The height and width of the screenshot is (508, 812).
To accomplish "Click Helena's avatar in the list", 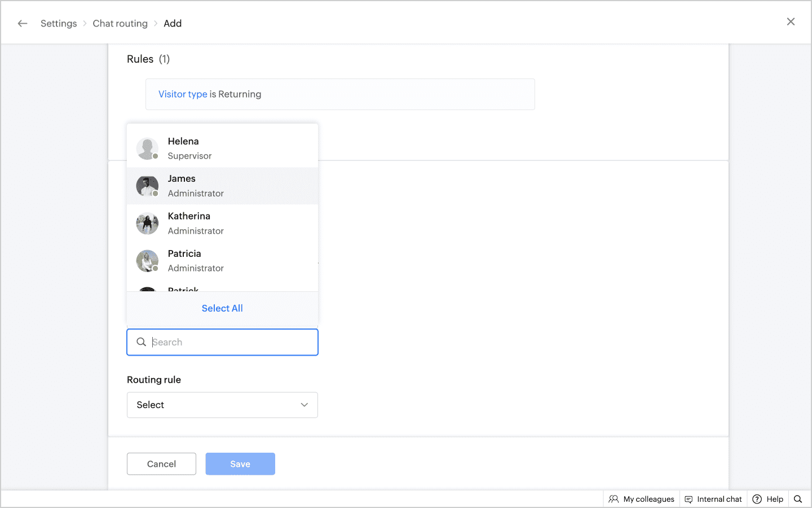I will pos(147,148).
